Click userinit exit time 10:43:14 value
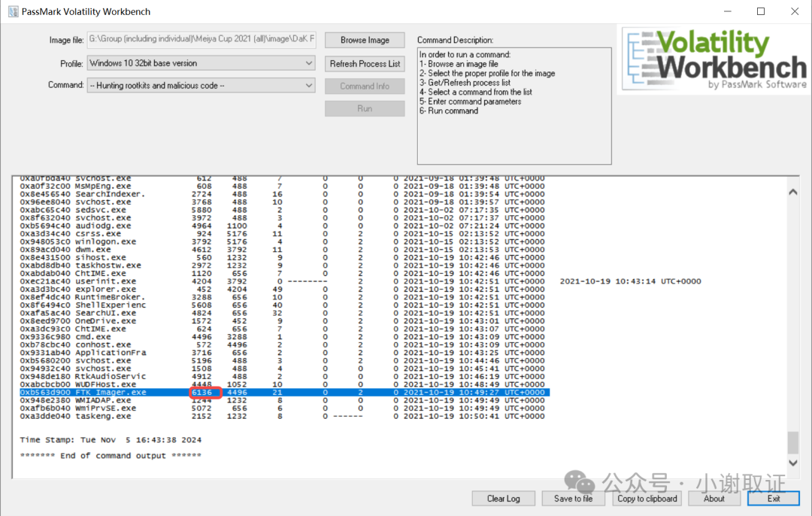Image resolution: width=812 pixels, height=516 pixels. (x=630, y=281)
